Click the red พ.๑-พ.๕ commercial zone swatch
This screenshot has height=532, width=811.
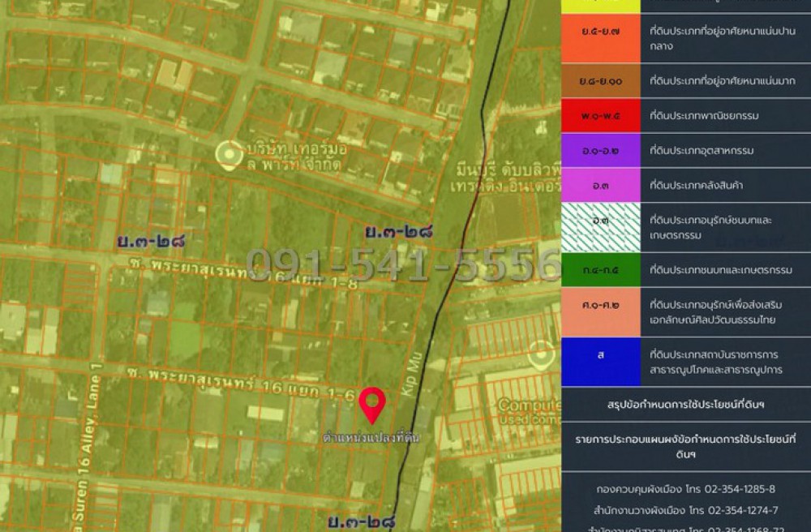point(600,116)
